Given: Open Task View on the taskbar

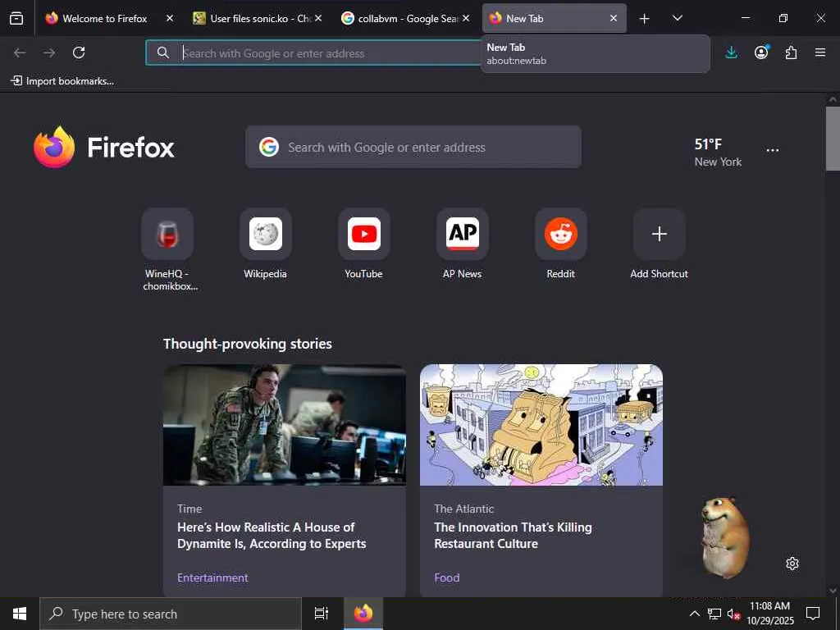Looking at the screenshot, I should (322, 614).
